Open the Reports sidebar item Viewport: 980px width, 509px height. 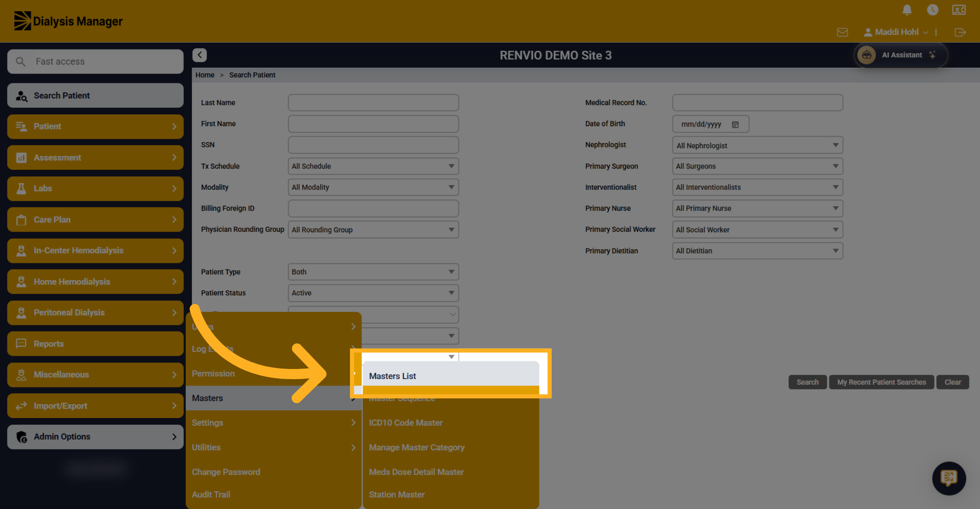tap(95, 344)
